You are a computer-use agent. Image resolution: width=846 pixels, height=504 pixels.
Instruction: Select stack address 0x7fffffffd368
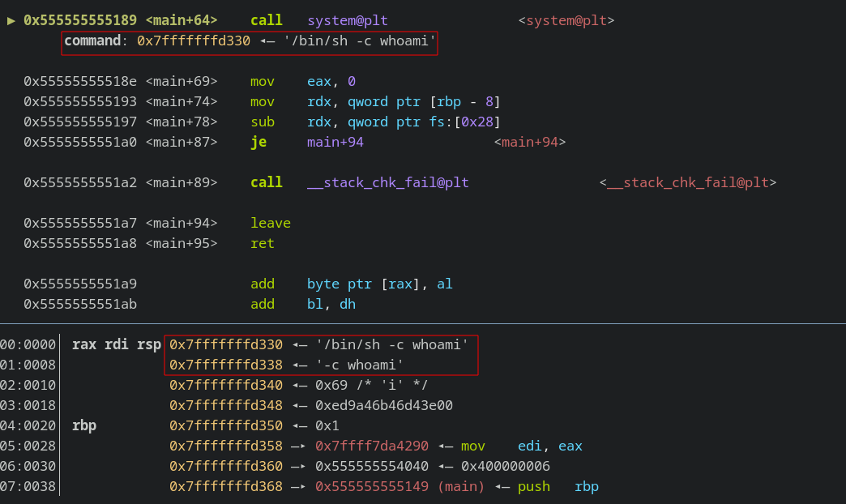click(226, 487)
